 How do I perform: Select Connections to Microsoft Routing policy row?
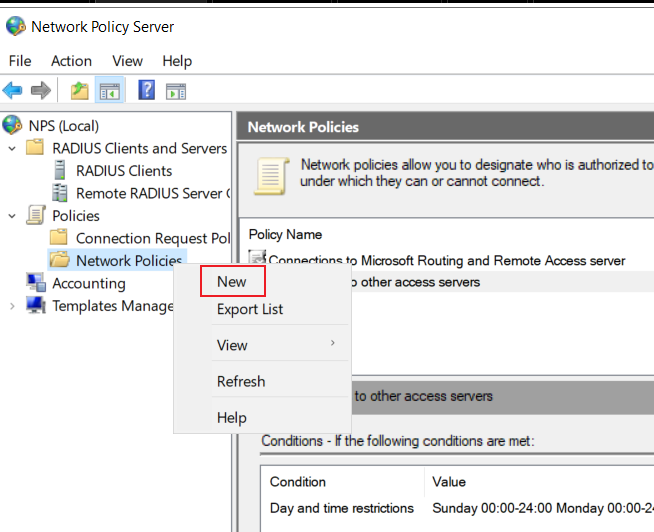click(447, 260)
